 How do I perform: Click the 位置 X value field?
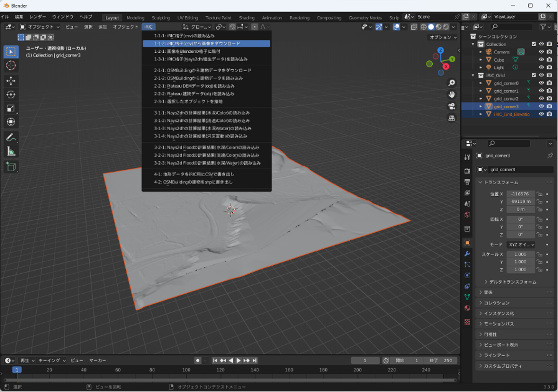[x=519, y=194]
